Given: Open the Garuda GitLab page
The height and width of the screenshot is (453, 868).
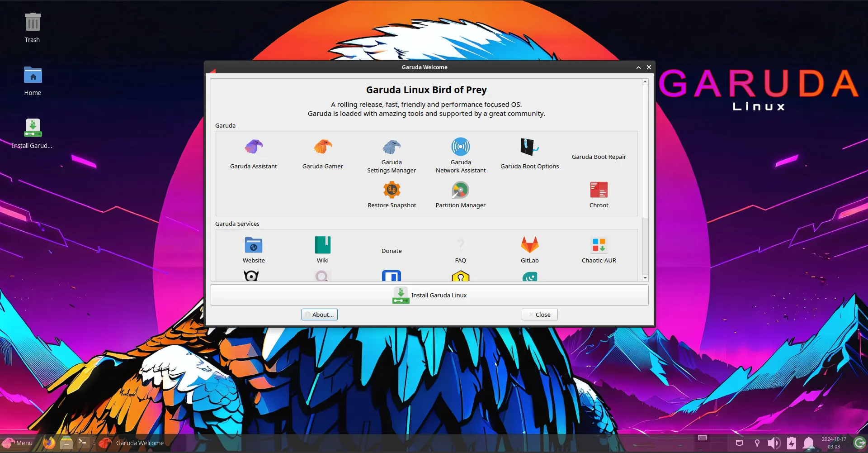Looking at the screenshot, I should 529,250.
